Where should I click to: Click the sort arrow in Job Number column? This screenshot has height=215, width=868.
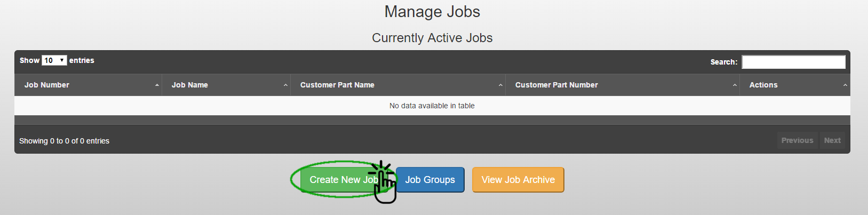(157, 85)
